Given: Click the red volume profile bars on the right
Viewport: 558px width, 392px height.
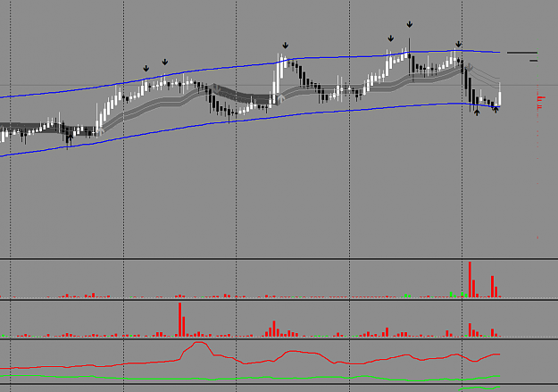Looking at the screenshot, I should [540, 102].
